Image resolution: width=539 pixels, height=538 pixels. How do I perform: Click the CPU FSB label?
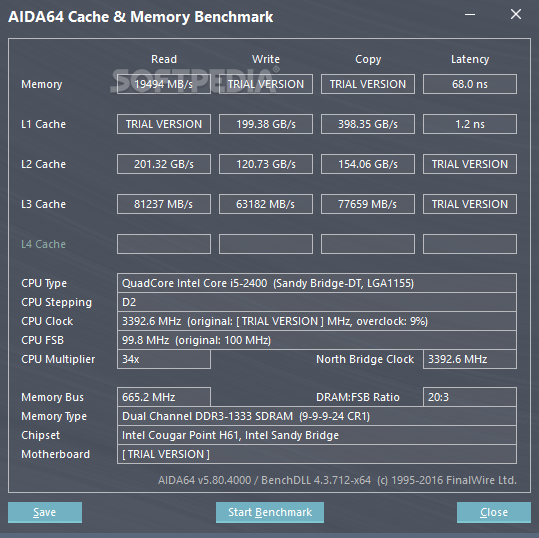coord(42,340)
